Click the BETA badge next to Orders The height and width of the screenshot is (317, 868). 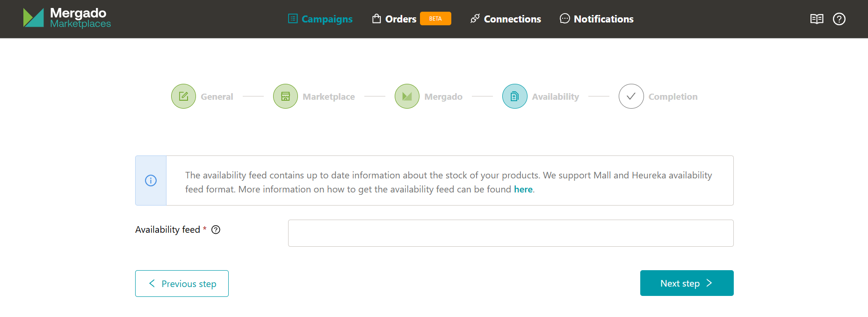click(435, 19)
